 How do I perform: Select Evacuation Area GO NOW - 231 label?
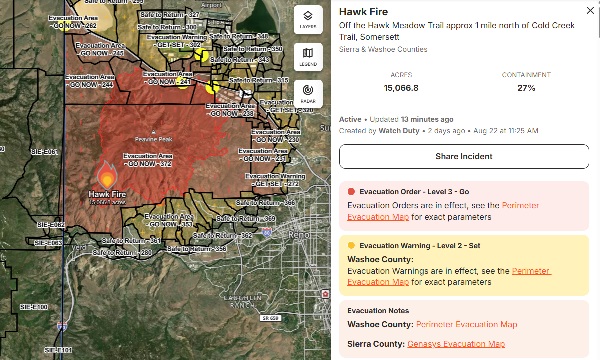click(x=263, y=155)
